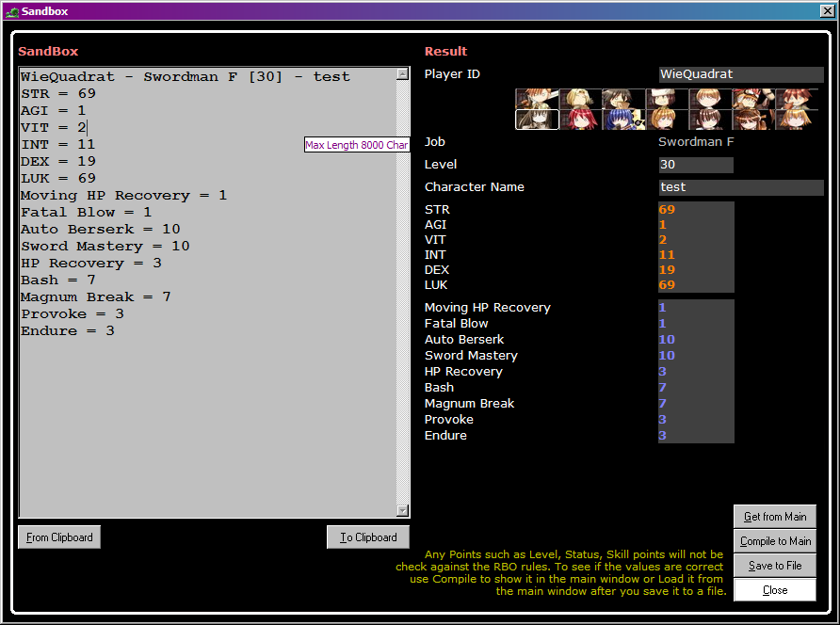This screenshot has width=840, height=625.
Task: Select the highlighted long brown-haired female portrait
Action: click(x=538, y=120)
